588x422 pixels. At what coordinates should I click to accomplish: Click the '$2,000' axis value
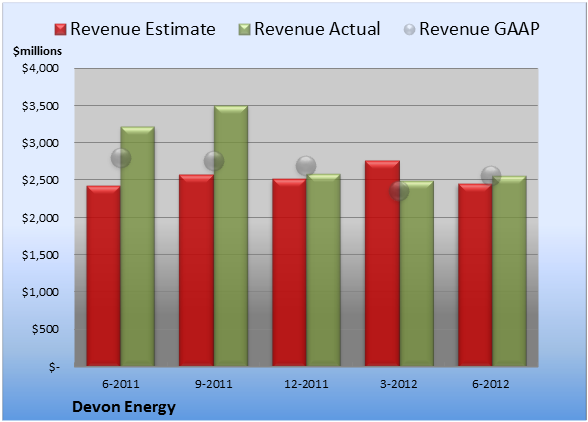click(x=40, y=218)
